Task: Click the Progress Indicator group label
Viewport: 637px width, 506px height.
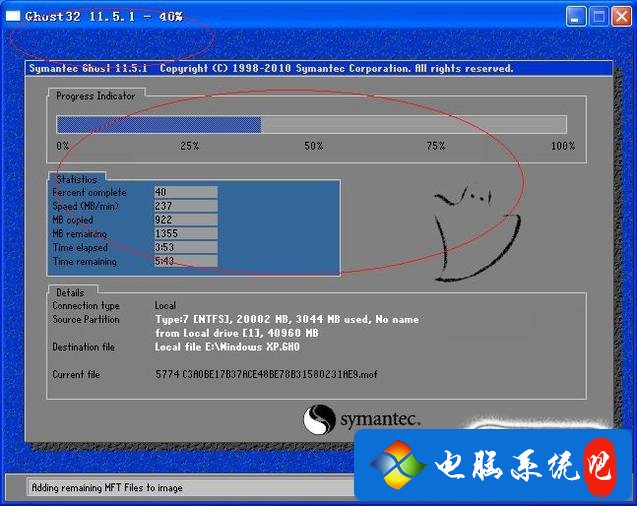Action: (x=95, y=96)
